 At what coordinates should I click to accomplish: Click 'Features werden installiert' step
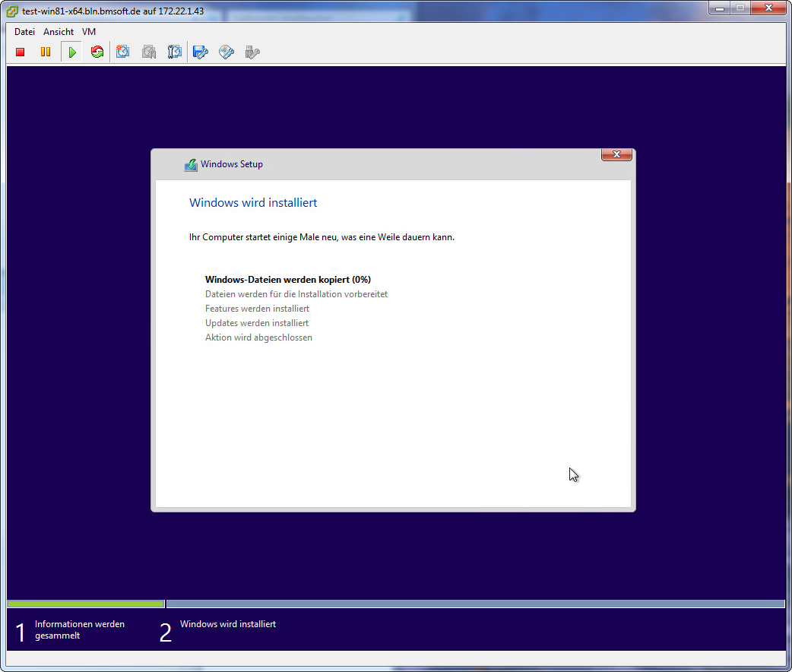[x=257, y=309]
